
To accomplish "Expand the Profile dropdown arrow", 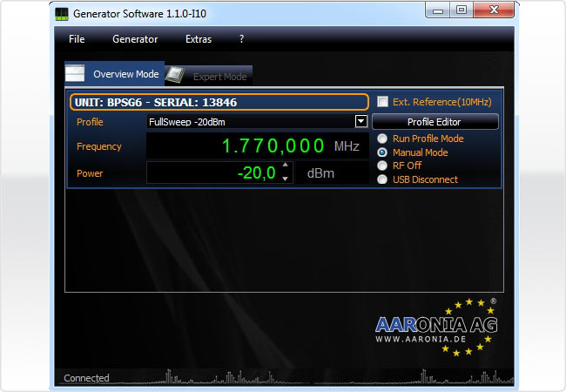I will [x=360, y=122].
